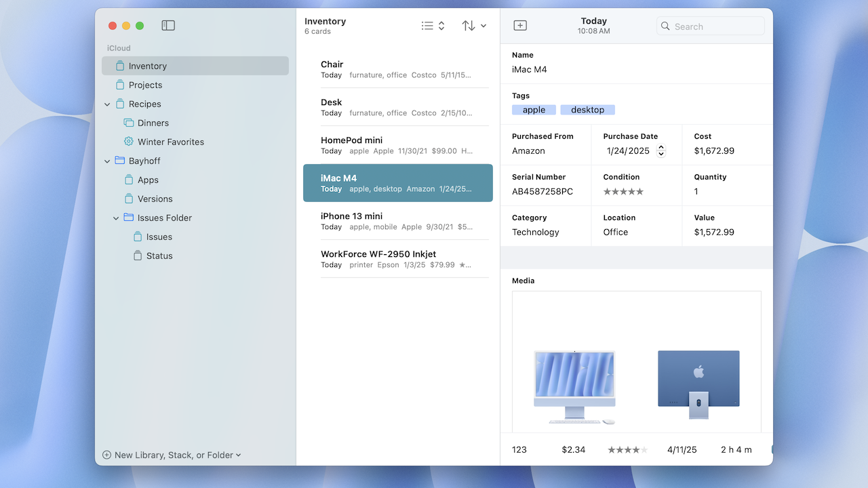The image size is (868, 488).
Task: Toggle the sidebar visibility icon
Action: coord(168,26)
